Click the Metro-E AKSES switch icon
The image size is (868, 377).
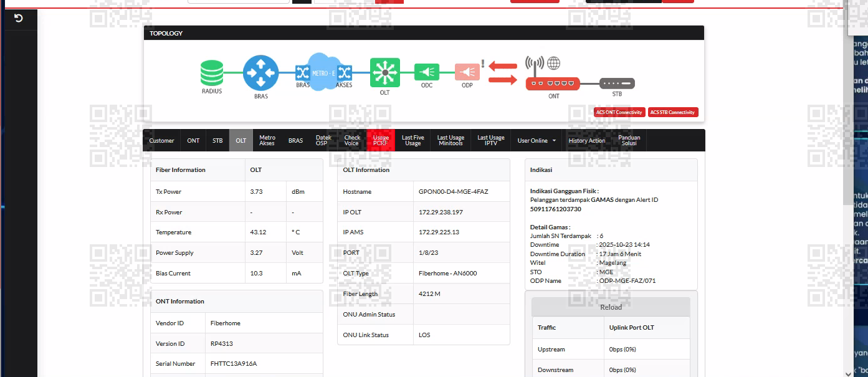[344, 72]
